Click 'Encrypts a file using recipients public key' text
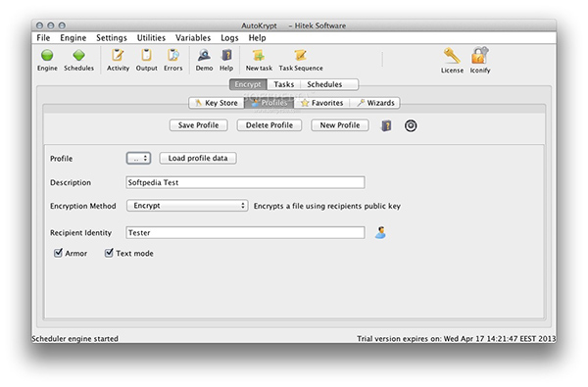 pos(327,206)
